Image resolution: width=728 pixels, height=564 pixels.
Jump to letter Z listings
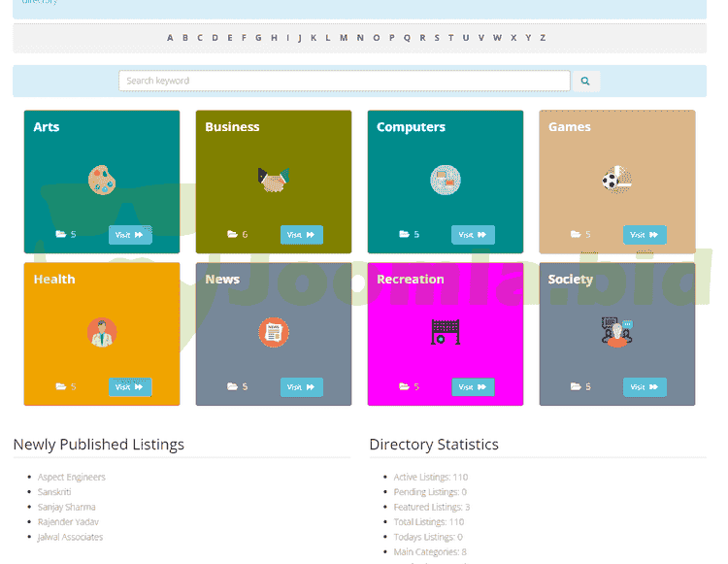point(543,38)
